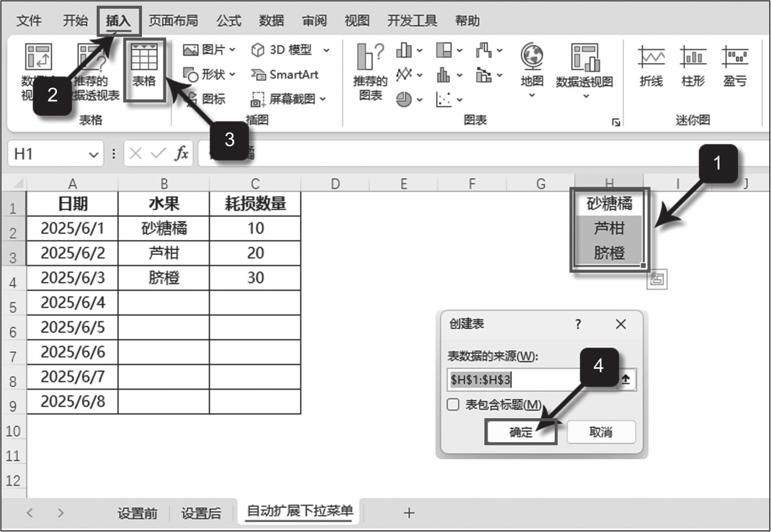
Task: Switch to the 公式 ribbon tab
Action: point(229,21)
